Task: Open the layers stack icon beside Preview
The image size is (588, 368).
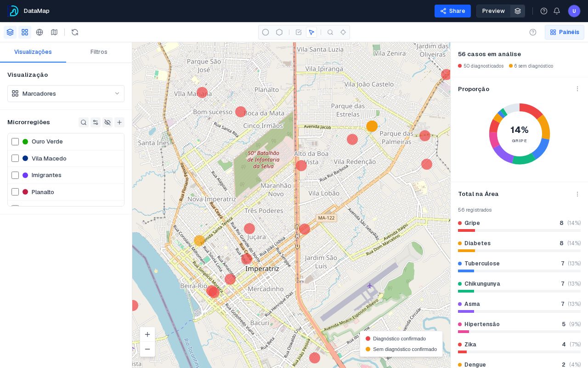Action: point(518,11)
